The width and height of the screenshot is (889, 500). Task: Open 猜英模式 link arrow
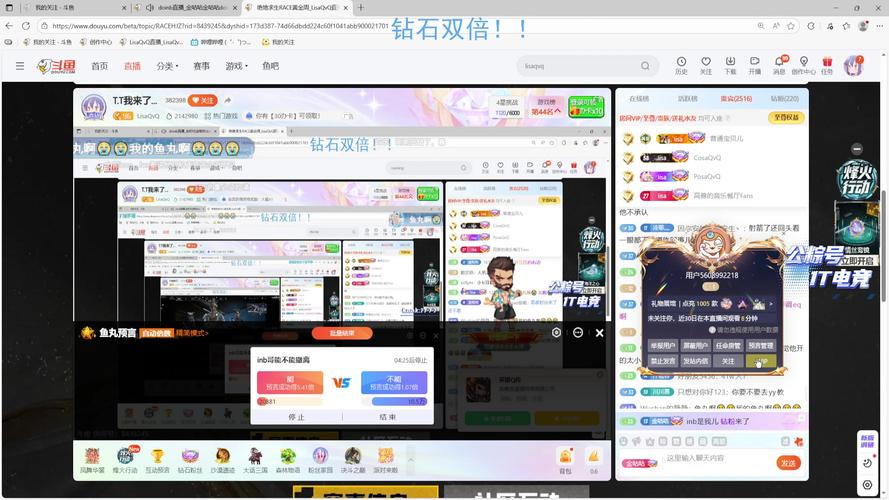(x=192, y=333)
